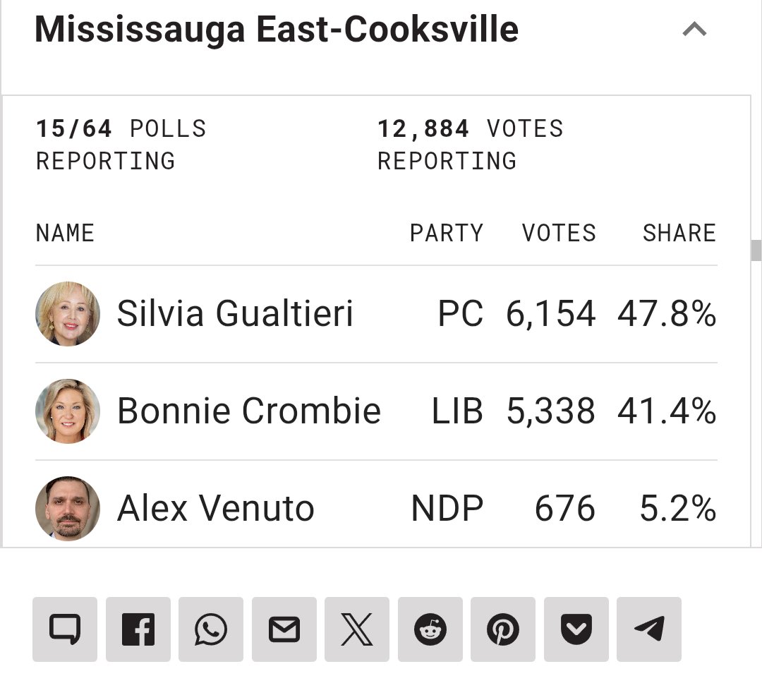Share by email icon
Image resolution: width=762 pixels, height=700 pixels.
[284, 629]
